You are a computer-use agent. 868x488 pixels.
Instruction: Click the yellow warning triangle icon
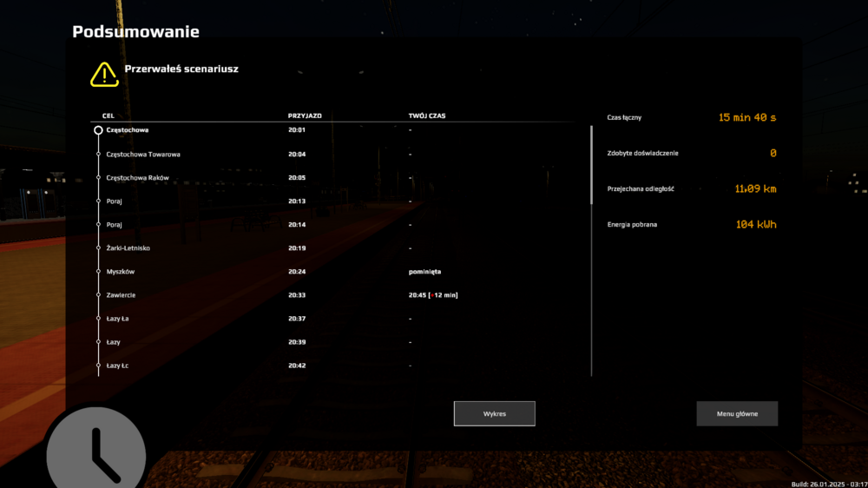(x=105, y=74)
